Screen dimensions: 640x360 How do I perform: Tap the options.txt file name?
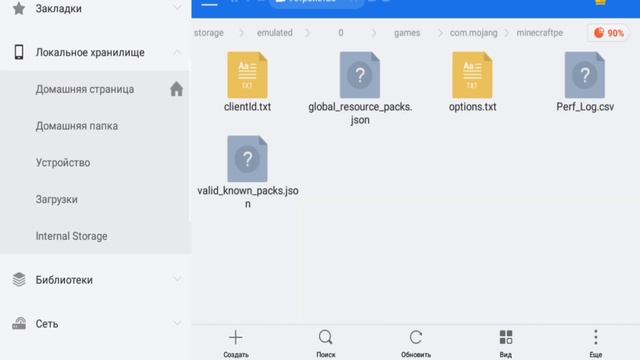click(473, 107)
